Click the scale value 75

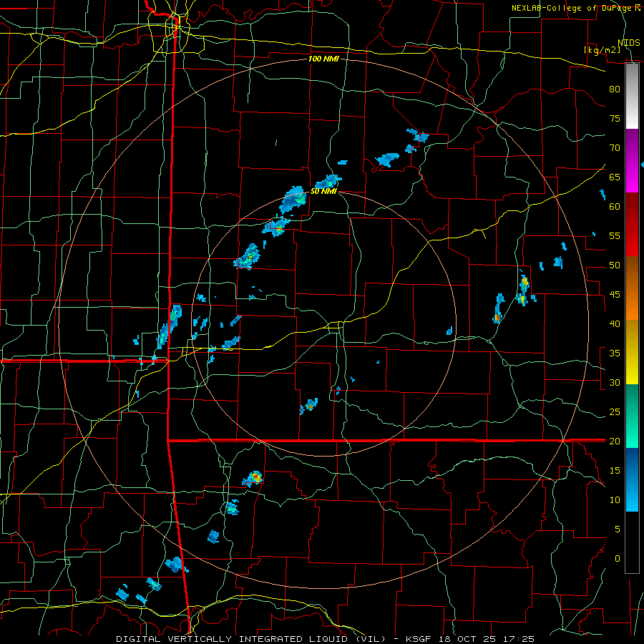click(615, 118)
